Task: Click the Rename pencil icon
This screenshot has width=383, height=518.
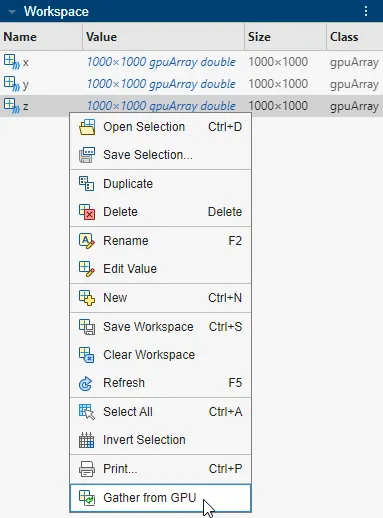Action: pos(87,241)
